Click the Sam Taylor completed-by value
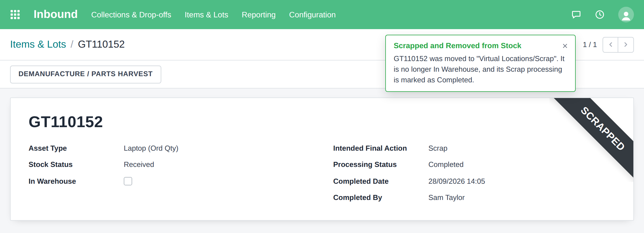Screen dimensions: 644x233 coord(446,197)
